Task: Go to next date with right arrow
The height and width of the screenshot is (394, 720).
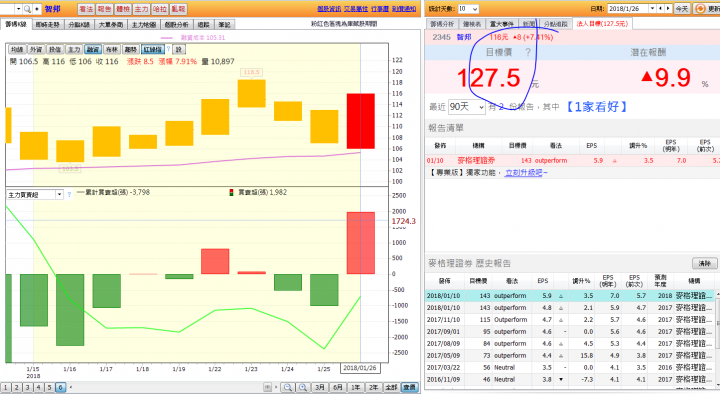Action: point(668,9)
